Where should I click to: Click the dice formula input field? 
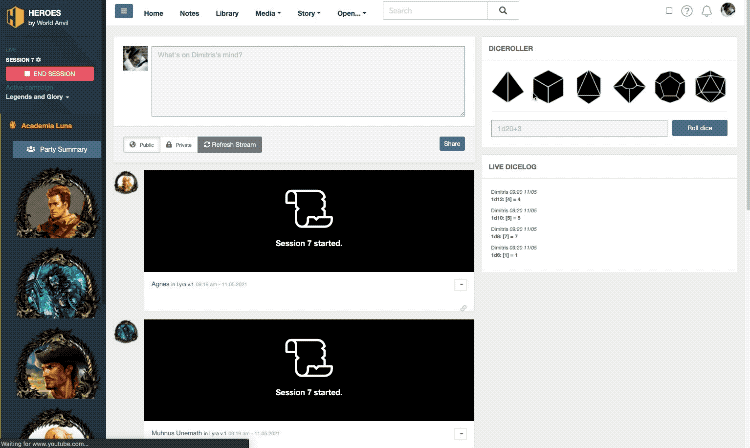(x=578, y=128)
